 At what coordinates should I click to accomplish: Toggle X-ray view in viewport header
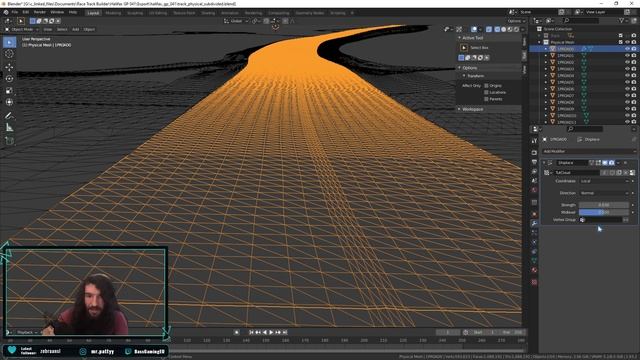489,29
